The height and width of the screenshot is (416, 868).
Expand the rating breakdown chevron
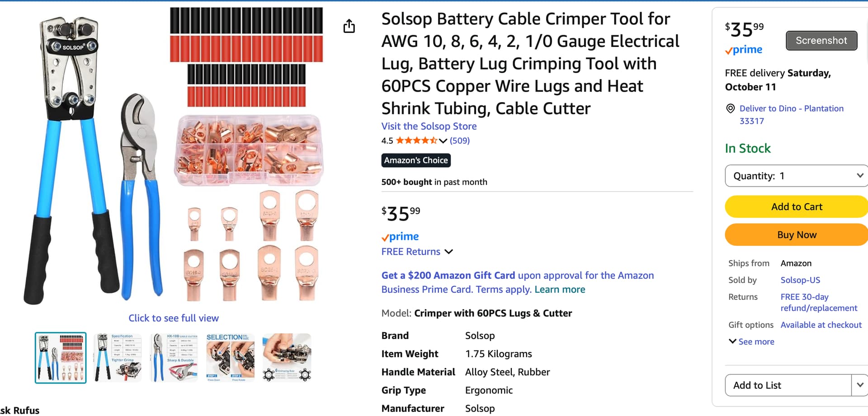pos(443,140)
